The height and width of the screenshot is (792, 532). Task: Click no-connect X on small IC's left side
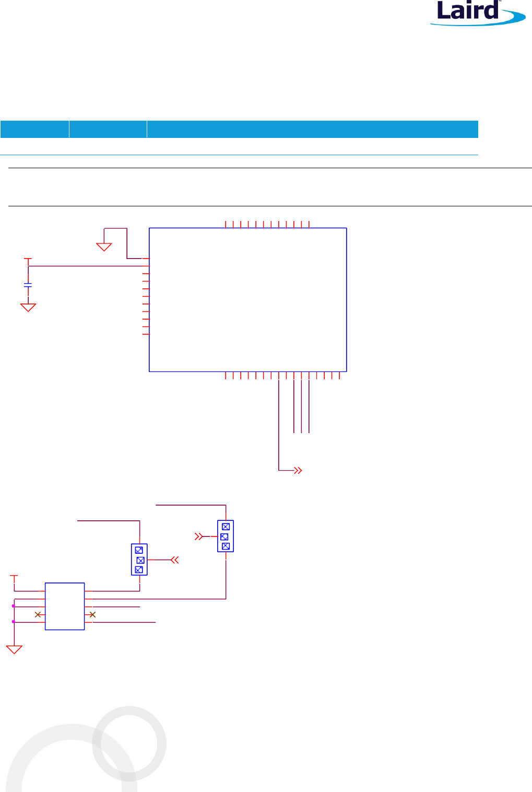coord(38,614)
